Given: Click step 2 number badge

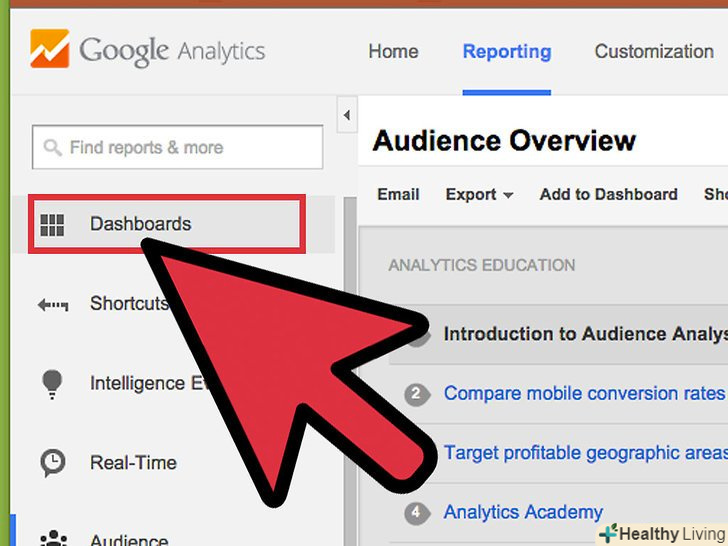Looking at the screenshot, I should coord(416,395).
